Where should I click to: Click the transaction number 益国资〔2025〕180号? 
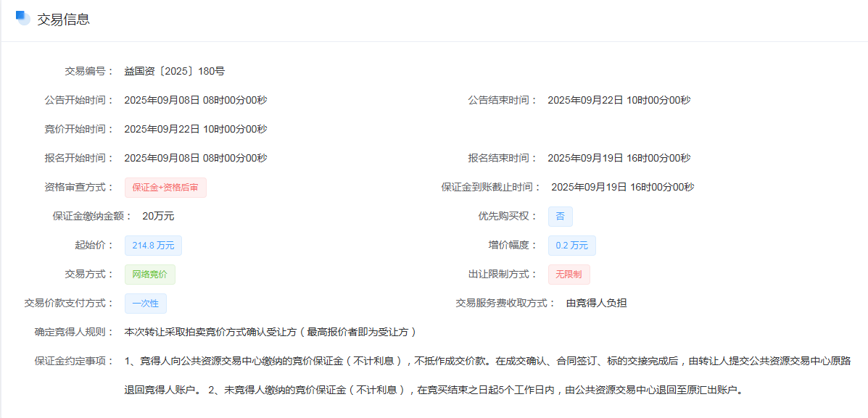pyautogui.click(x=175, y=71)
